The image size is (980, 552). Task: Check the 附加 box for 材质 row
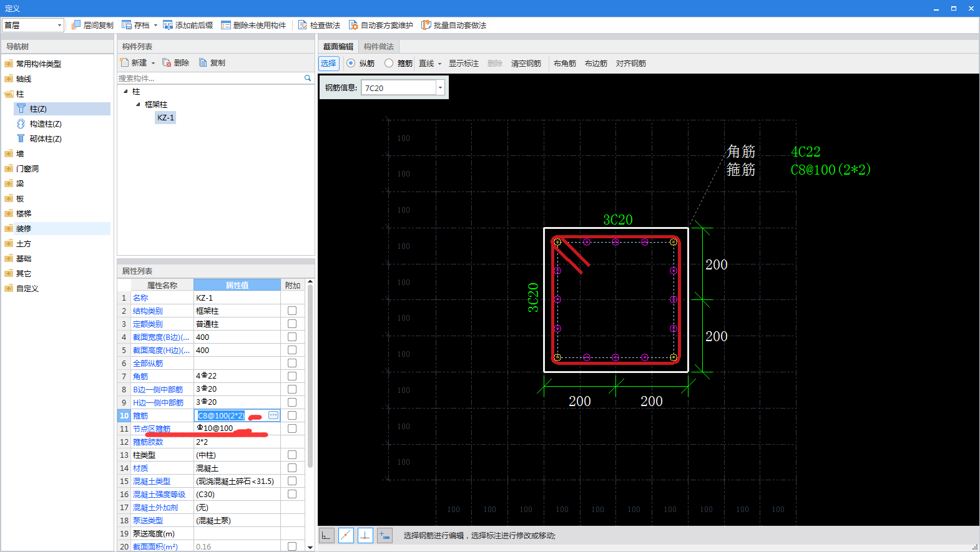pos(292,468)
